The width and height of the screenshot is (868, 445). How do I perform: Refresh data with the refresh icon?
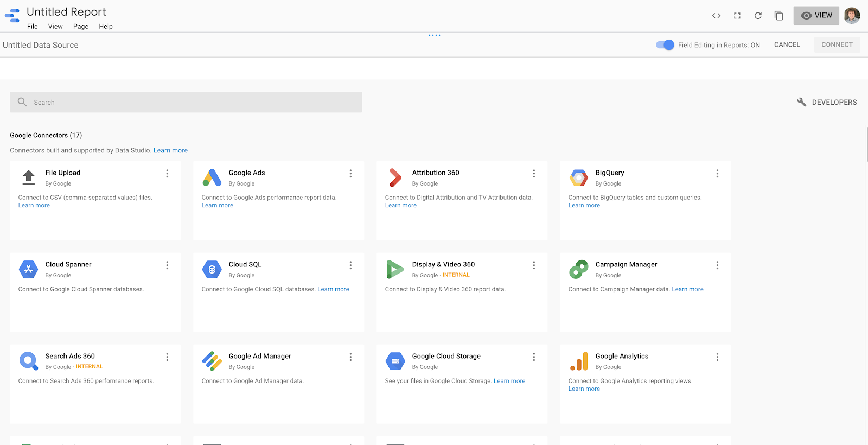[x=758, y=16]
